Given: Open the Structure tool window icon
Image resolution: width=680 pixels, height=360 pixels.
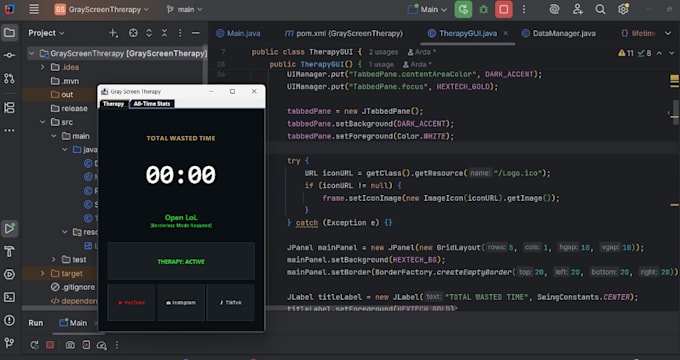Looking at the screenshot, I should [x=9, y=108].
